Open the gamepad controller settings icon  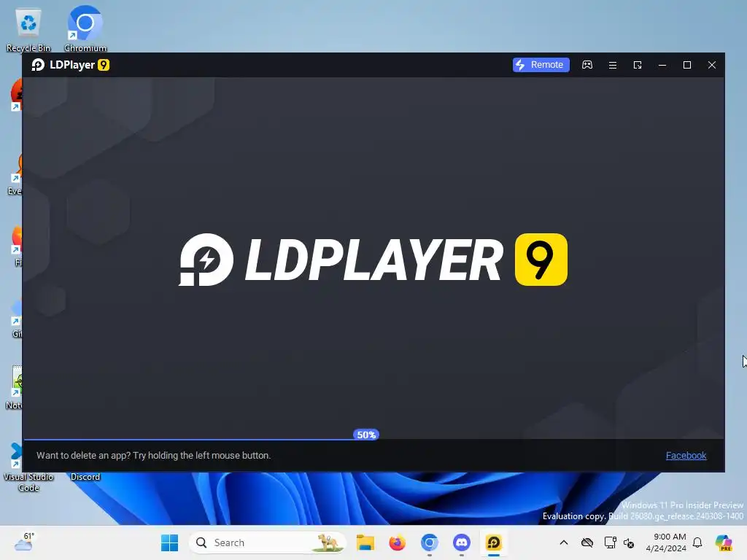(x=587, y=65)
